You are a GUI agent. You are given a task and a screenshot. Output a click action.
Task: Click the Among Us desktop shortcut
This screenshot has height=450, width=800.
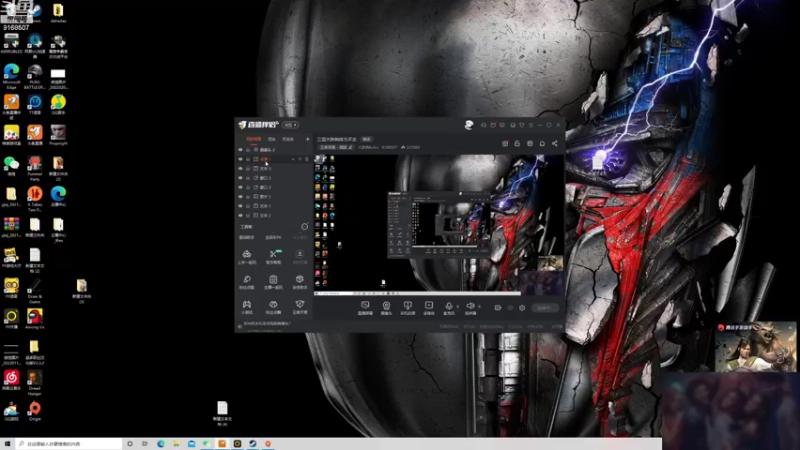[35, 318]
